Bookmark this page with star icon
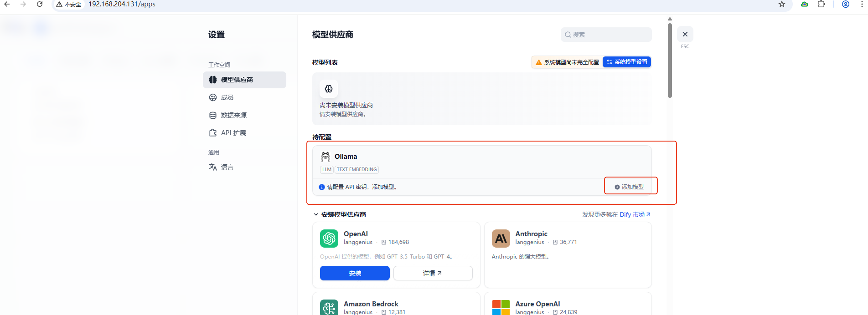The image size is (868, 315). pos(782,4)
